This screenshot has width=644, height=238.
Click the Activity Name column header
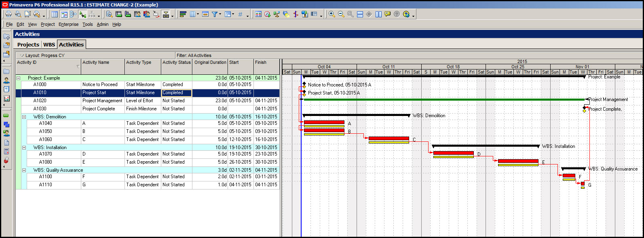(103, 66)
